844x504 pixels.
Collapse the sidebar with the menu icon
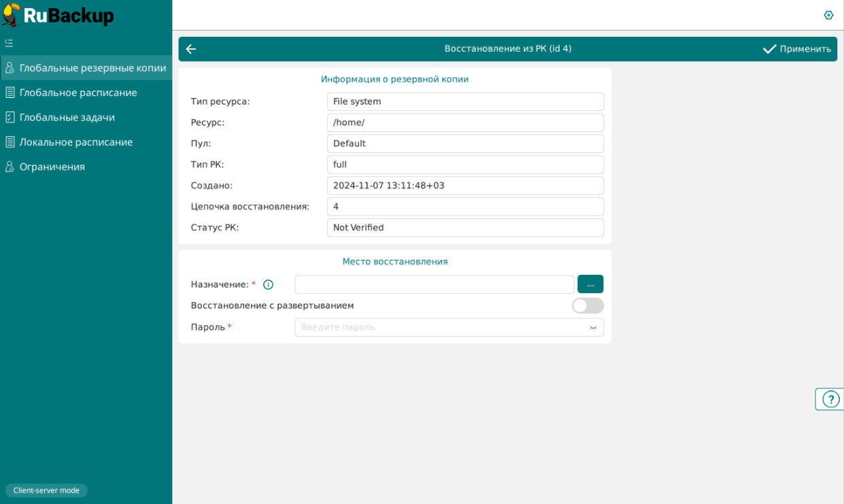(9, 43)
